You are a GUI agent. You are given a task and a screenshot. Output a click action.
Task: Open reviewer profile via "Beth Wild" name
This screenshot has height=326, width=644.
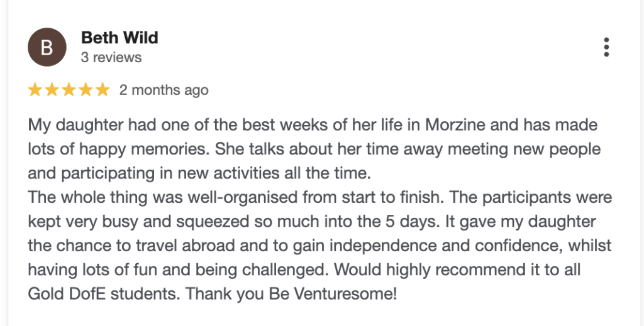click(x=119, y=38)
